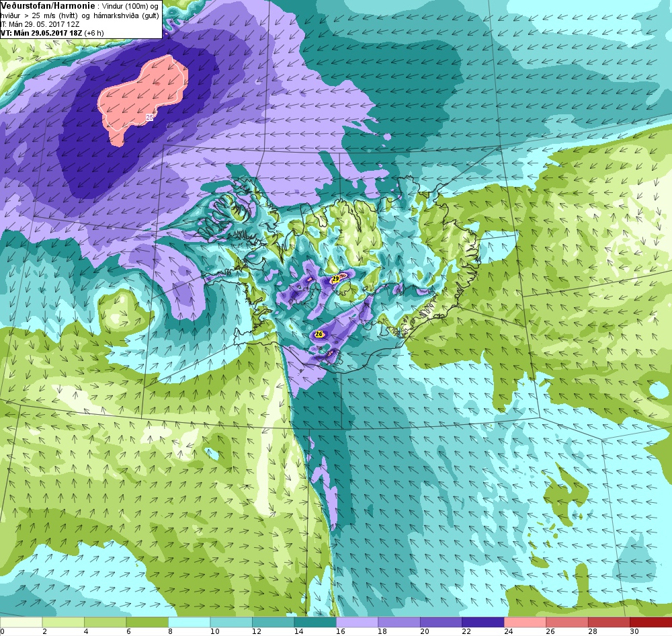Click the legend scale number "8"

tap(170, 631)
